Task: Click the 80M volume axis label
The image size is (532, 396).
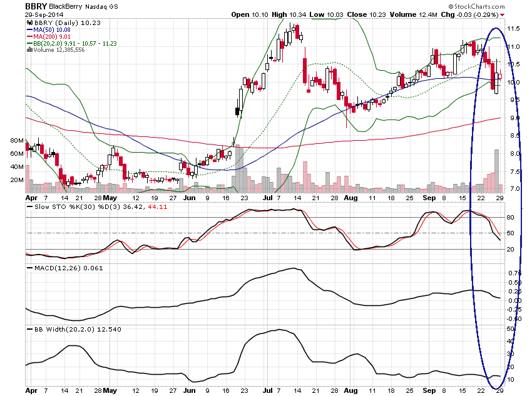Action: 17,140
